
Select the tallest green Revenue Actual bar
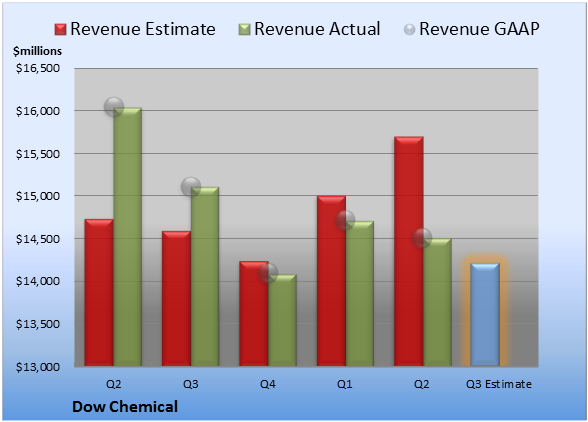tap(128, 237)
